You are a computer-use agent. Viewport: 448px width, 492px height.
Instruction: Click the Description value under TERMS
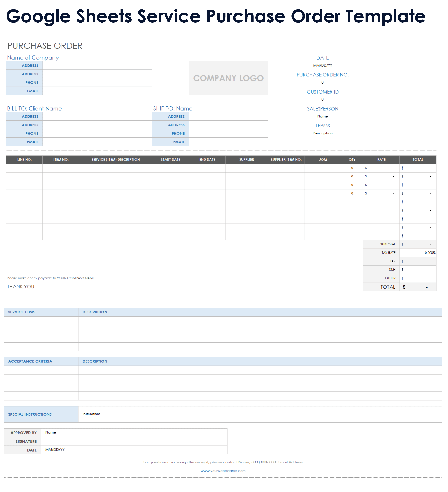tap(322, 133)
